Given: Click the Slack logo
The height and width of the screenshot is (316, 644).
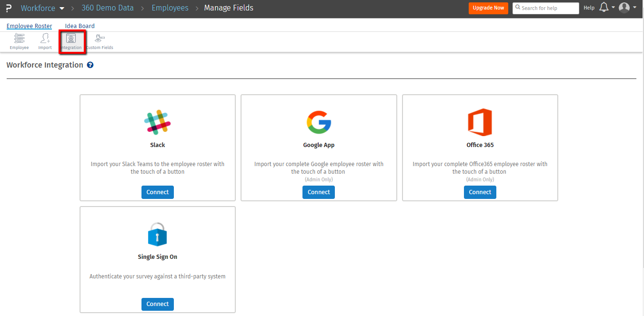Looking at the screenshot, I should click(x=158, y=122).
